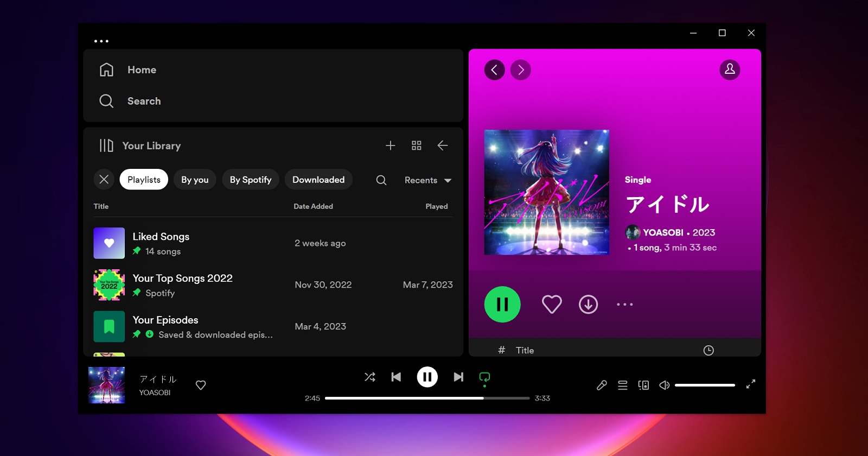Skip to previous track
Image resolution: width=868 pixels, height=456 pixels.
(396, 377)
